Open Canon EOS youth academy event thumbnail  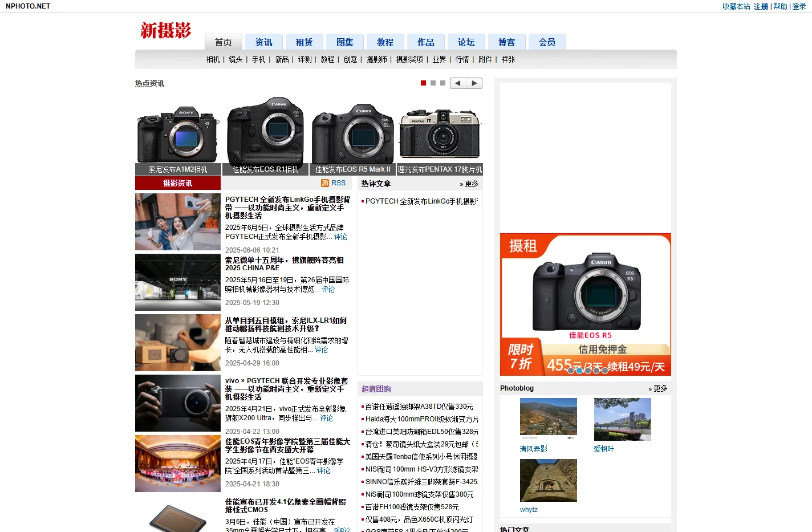(x=178, y=464)
